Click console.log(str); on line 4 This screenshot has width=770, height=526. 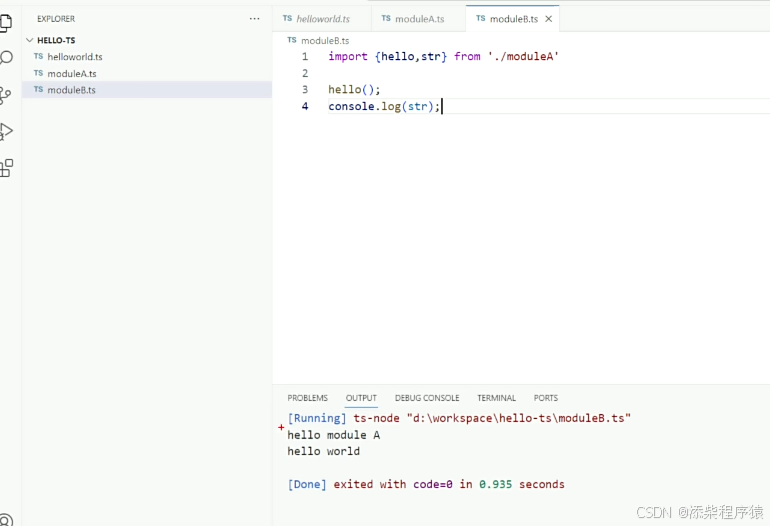pyautogui.click(x=384, y=106)
